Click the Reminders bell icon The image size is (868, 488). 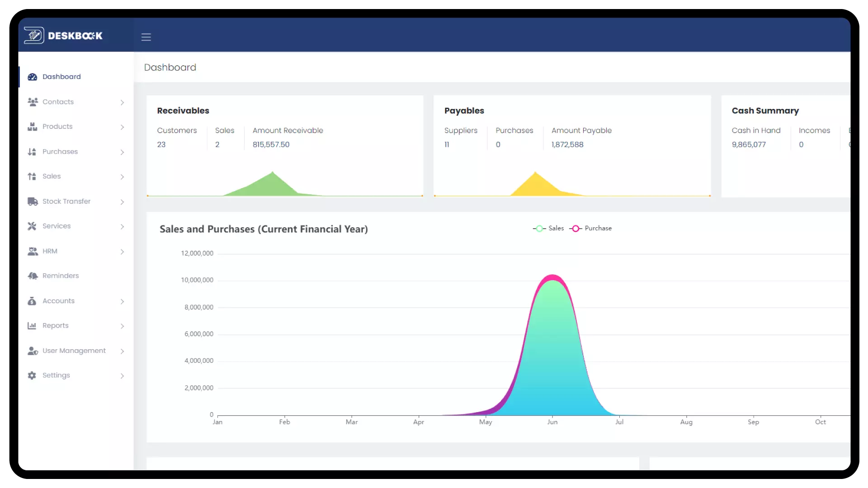[x=33, y=276]
